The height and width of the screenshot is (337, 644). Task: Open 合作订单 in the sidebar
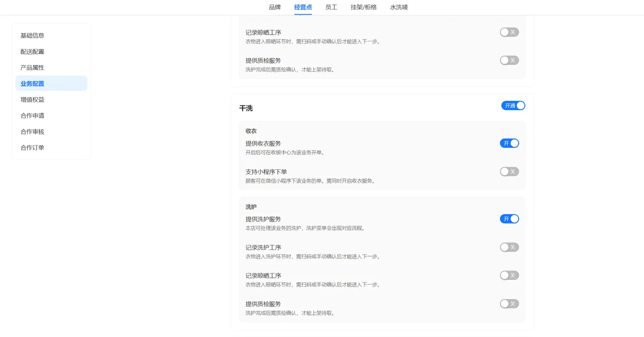pos(51,148)
